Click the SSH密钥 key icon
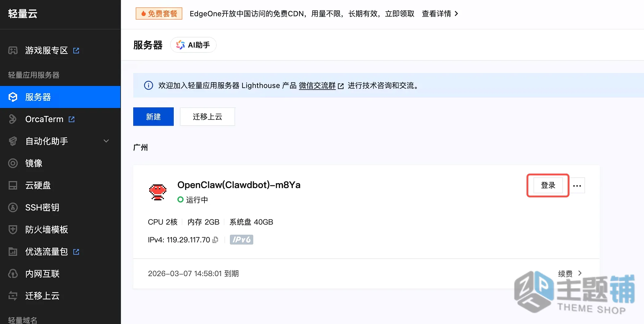 tap(13, 207)
